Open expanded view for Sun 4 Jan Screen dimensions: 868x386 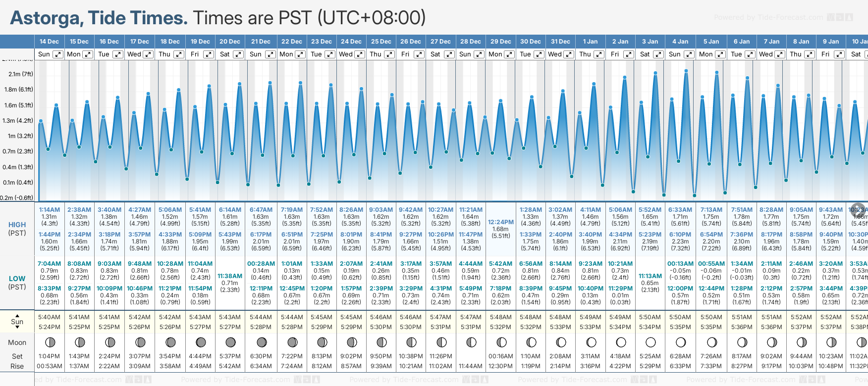tap(689, 54)
